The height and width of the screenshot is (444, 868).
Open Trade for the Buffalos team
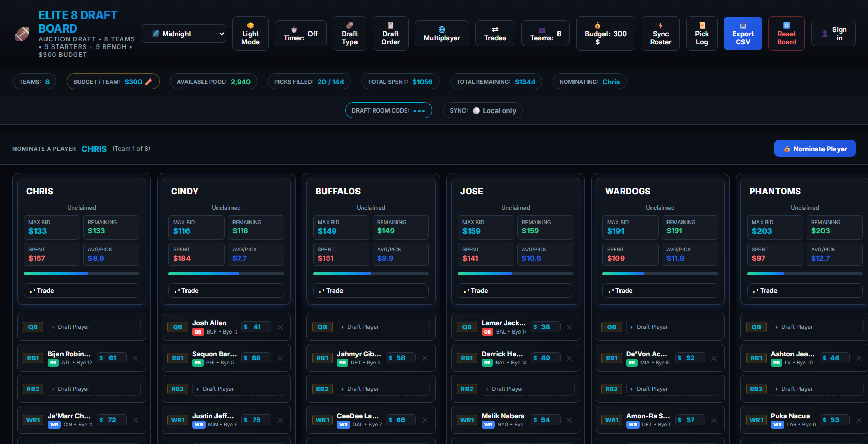click(371, 291)
